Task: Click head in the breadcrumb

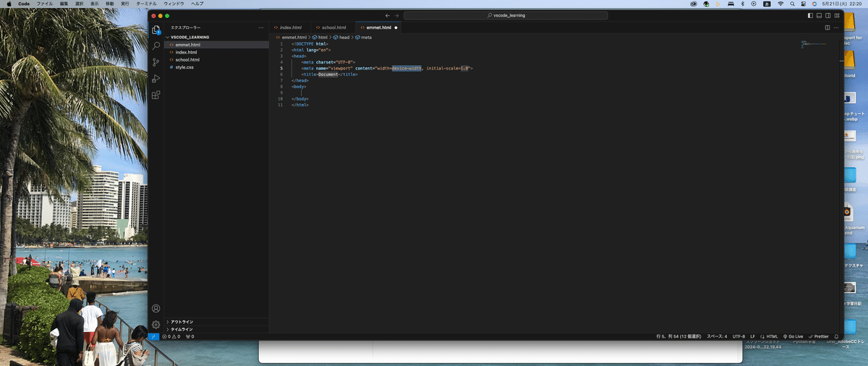Action: pos(343,37)
